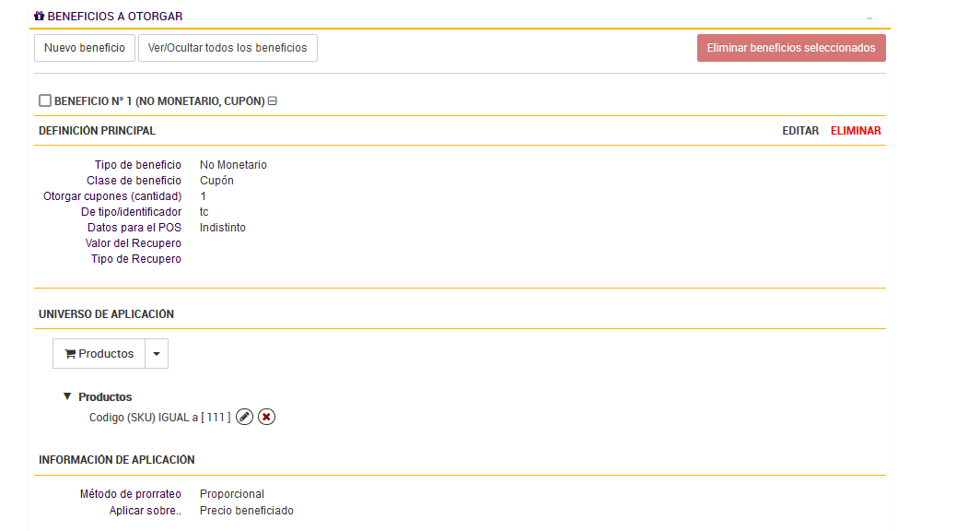Click Eliminar beneficios seleccionados
The width and height of the screenshot is (980, 531).
(x=791, y=48)
